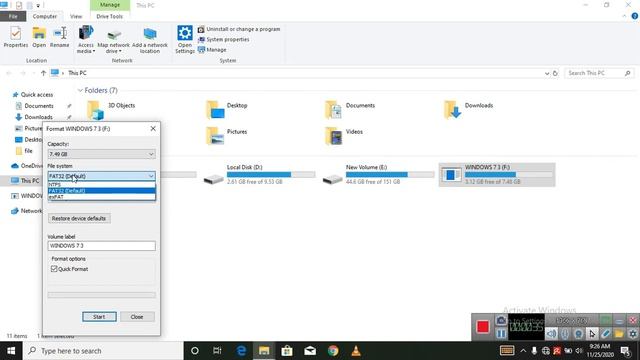Click the File system combo box
Viewport: 640px width, 360px height.
[101, 176]
